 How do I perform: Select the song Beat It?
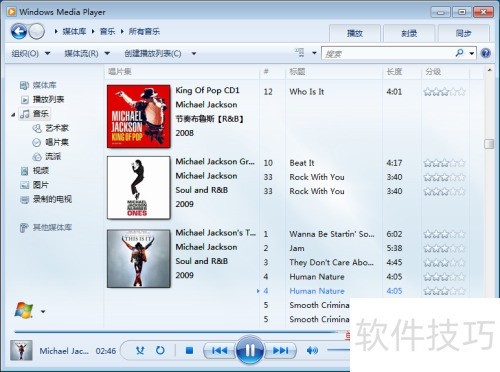click(302, 163)
